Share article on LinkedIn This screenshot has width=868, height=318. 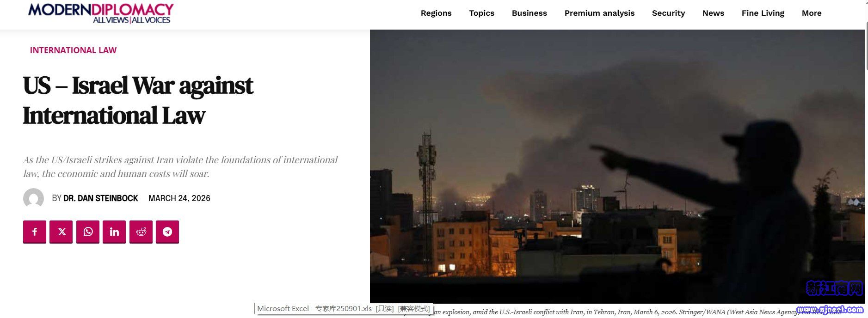pos(114,232)
